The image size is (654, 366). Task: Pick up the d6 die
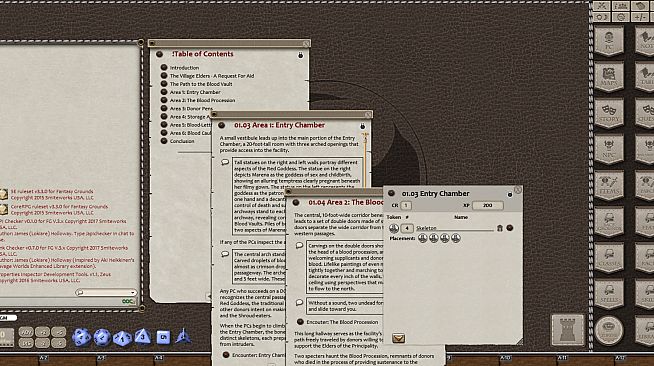(163, 337)
